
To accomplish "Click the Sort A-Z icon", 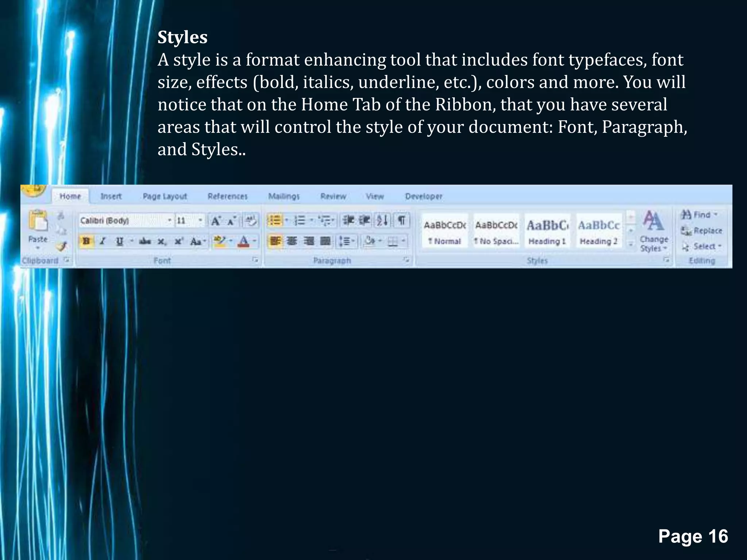I will pyautogui.click(x=382, y=220).
